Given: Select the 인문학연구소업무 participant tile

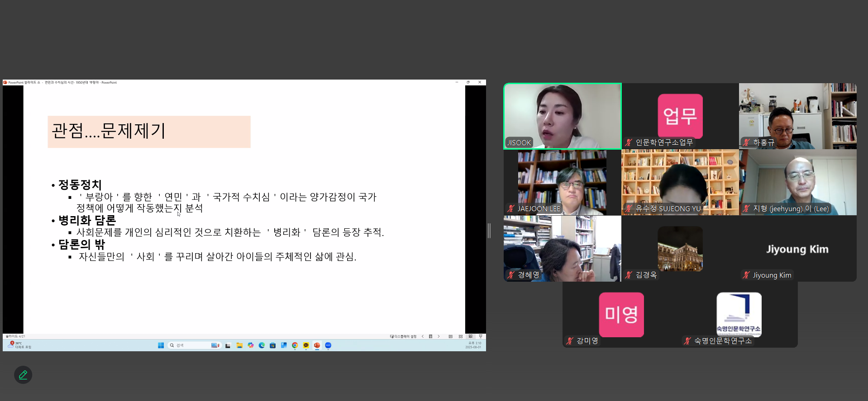Looking at the screenshot, I should tap(680, 116).
